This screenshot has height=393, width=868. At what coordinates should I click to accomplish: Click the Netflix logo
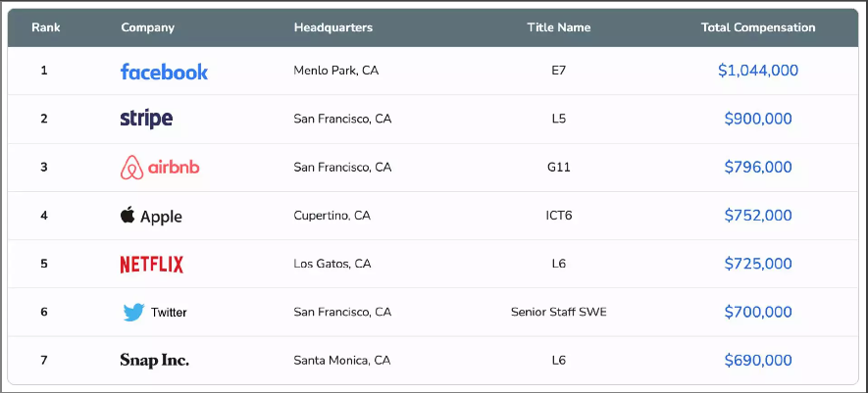[152, 264]
